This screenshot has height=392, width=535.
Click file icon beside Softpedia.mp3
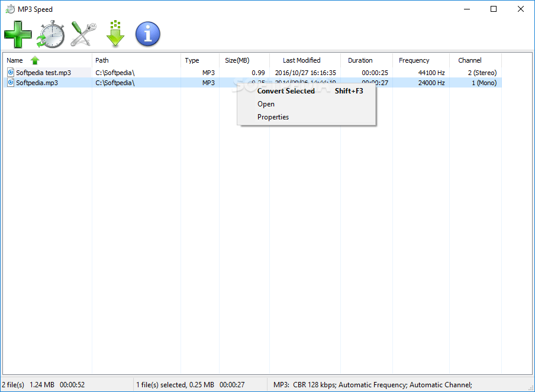pyautogui.click(x=10, y=83)
